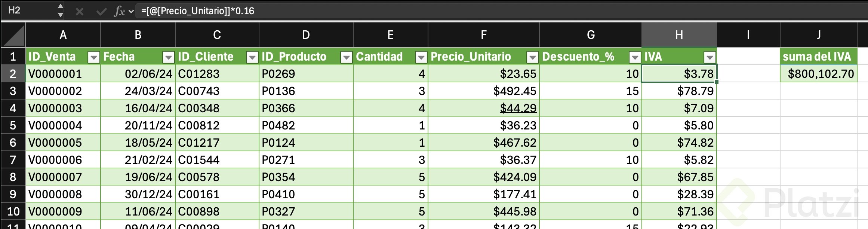Open the ID_Cliente filter dropdown
The image size is (868, 229).
(252, 57)
